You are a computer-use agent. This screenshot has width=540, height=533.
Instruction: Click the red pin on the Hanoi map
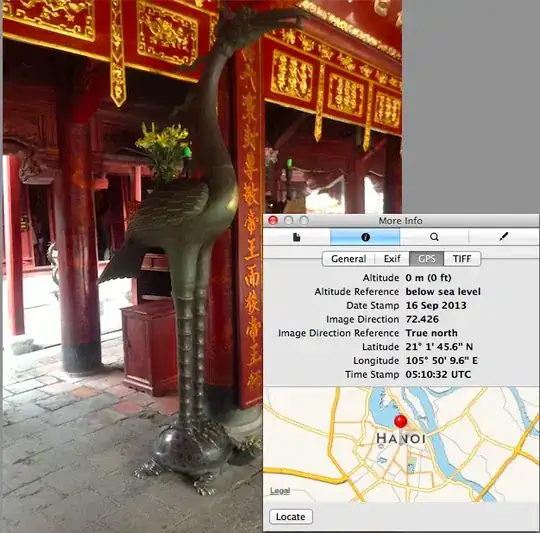(400, 421)
